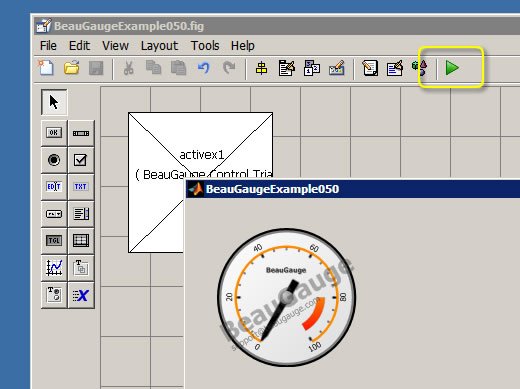
Task: Select the ActiveX Control palette tool
Action: [x=81, y=295]
